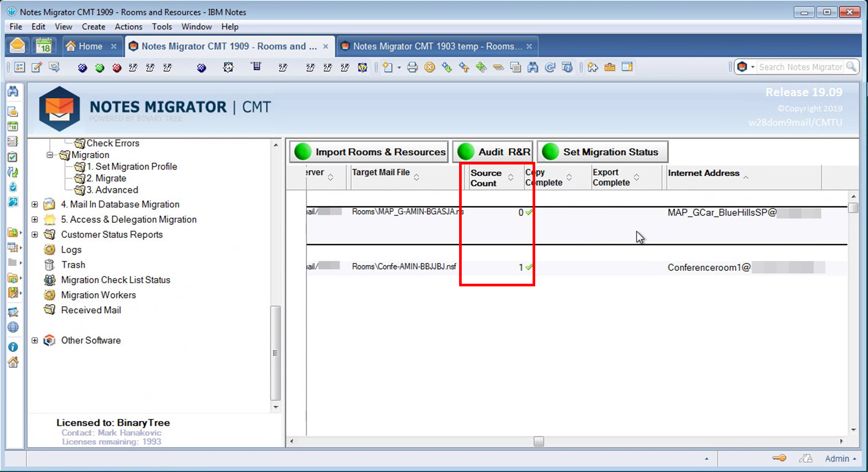The height and width of the screenshot is (472, 868).
Task: Open the File menu
Action: pos(16,26)
